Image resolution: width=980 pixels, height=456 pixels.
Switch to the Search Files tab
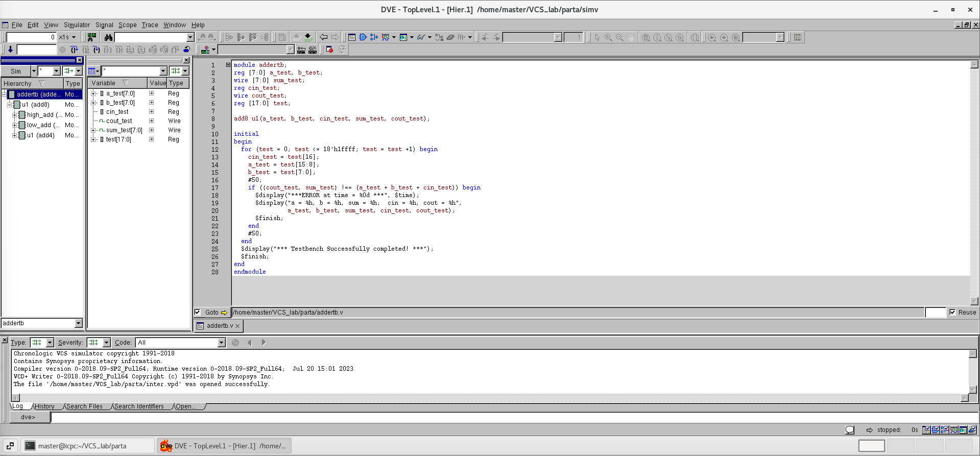[x=84, y=406]
